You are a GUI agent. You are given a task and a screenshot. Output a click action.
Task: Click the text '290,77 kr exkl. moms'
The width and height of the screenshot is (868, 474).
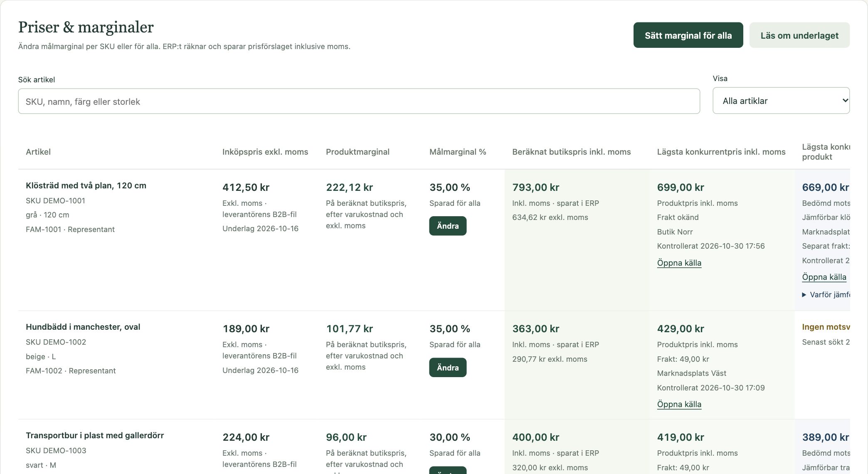point(550,359)
